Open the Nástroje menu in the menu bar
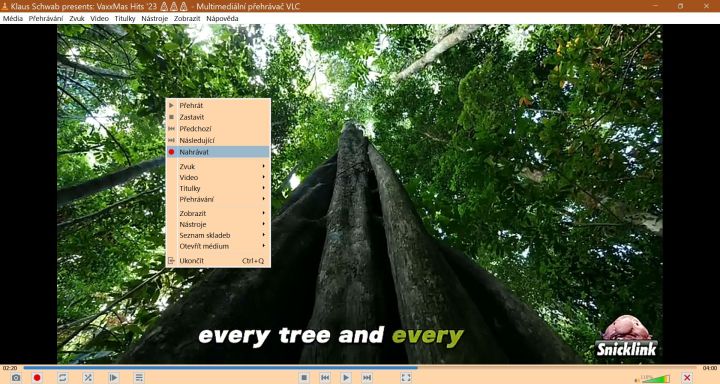The height and width of the screenshot is (384, 720). tap(155, 18)
